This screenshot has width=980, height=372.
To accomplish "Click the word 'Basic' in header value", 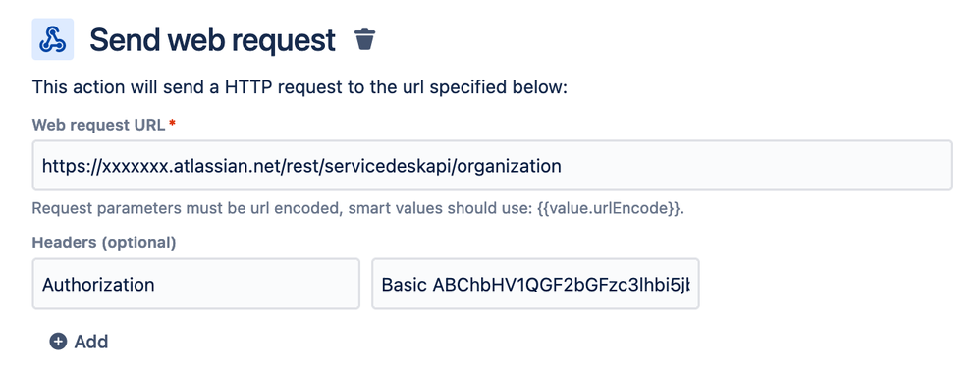I will click(x=404, y=285).
